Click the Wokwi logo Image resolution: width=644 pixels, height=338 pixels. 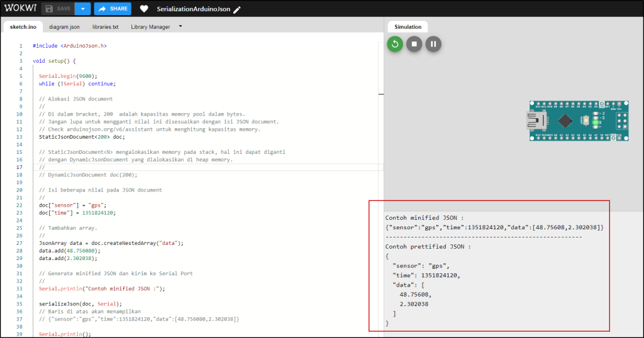click(x=19, y=9)
